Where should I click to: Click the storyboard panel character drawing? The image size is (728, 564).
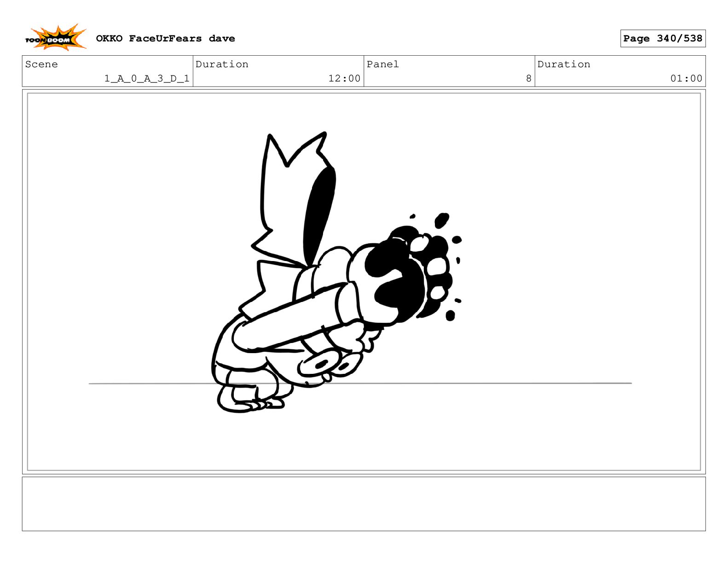click(x=337, y=273)
